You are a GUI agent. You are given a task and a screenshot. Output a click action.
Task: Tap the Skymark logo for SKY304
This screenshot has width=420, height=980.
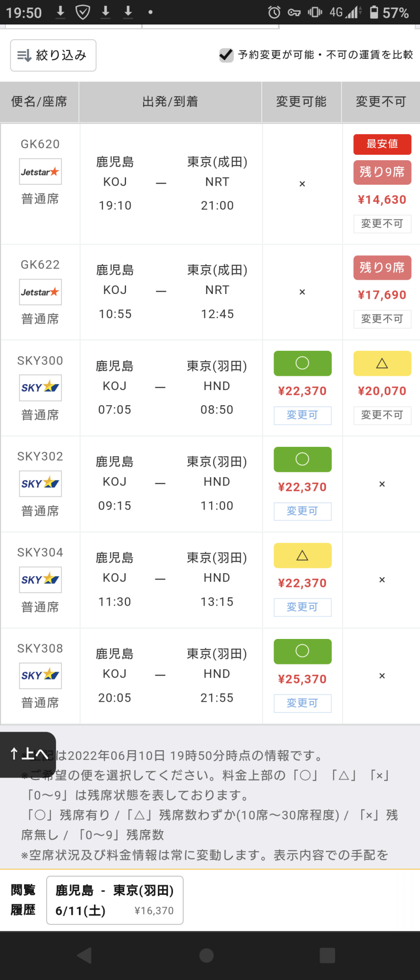pos(40,580)
